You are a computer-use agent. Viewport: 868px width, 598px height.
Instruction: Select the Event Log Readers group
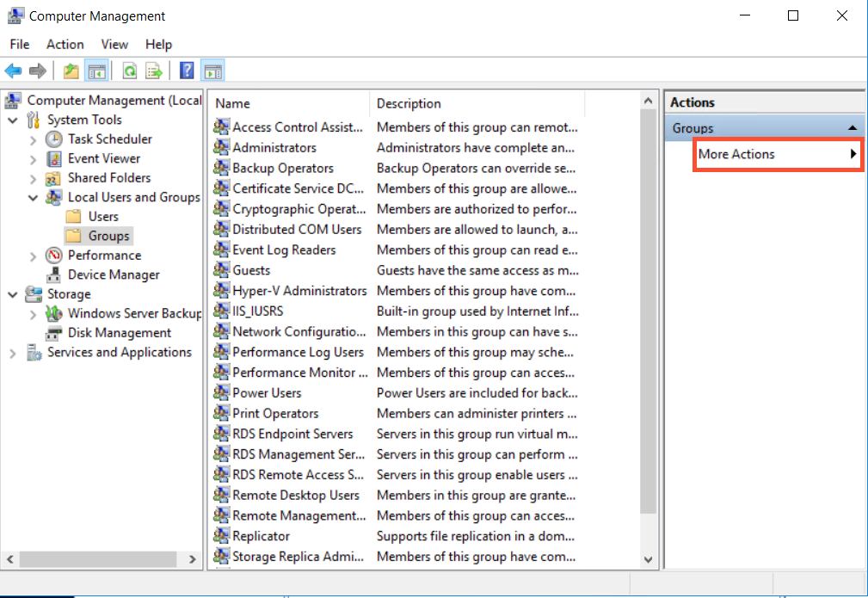click(x=284, y=250)
